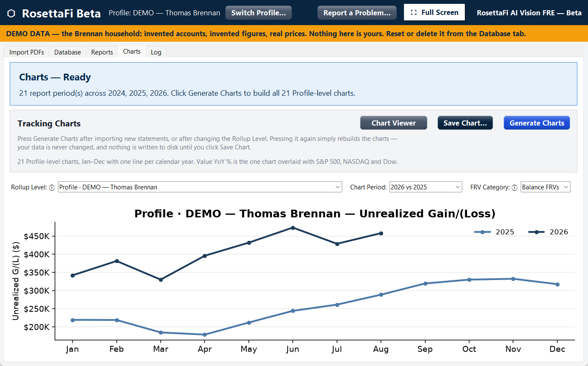Click the info icon beside FRV Category
This screenshot has height=366, width=588.
click(x=515, y=187)
